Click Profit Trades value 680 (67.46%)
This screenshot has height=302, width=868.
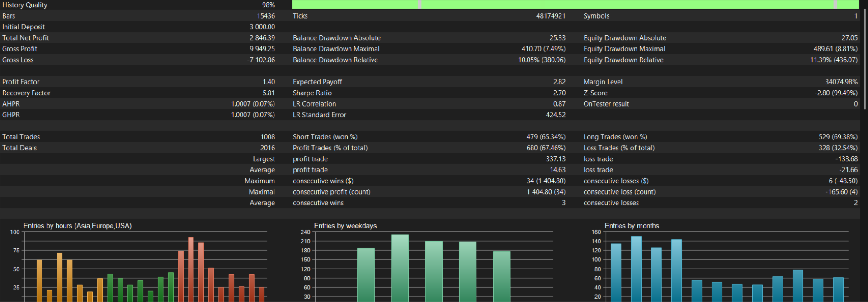tap(546, 148)
